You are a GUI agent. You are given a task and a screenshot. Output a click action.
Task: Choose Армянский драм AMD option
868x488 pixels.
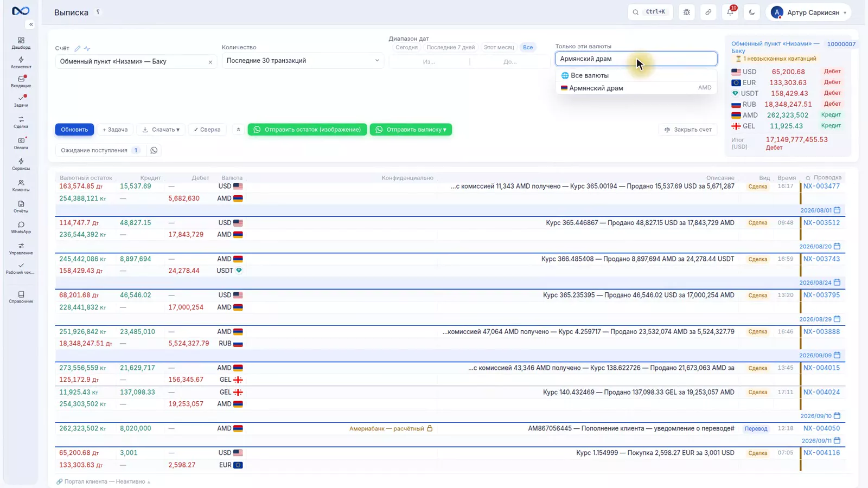[x=636, y=88]
